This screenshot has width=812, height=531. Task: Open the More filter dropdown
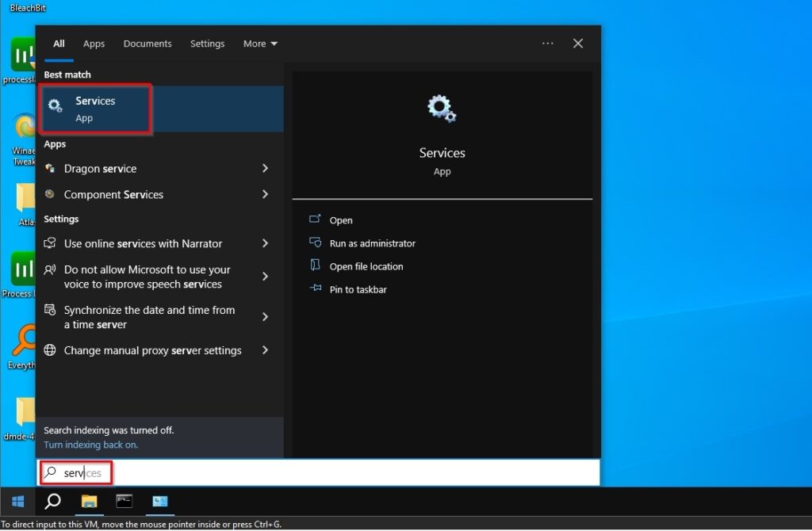tap(260, 44)
